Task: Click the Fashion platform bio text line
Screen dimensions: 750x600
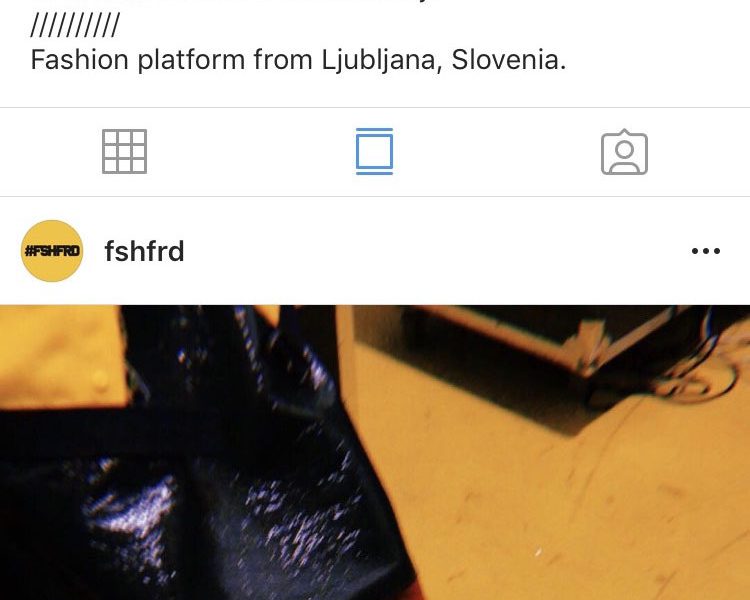Action: click(298, 60)
